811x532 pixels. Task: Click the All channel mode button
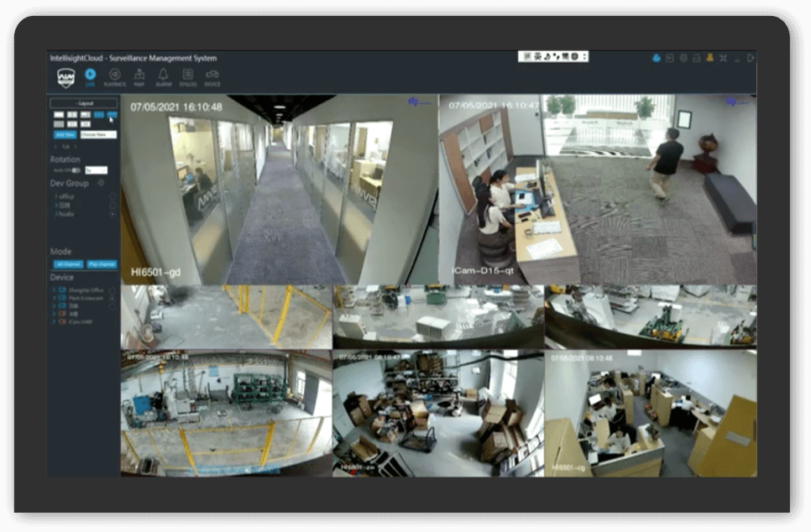(x=67, y=264)
